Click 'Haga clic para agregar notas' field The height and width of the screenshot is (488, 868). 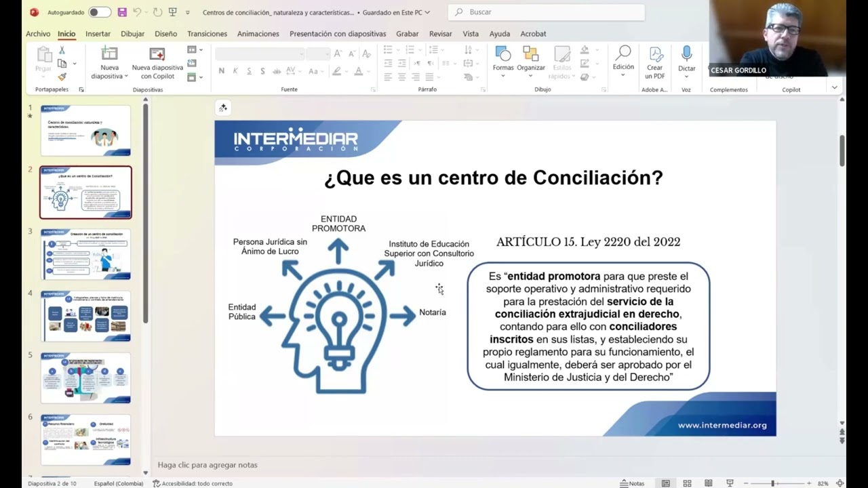[x=208, y=465]
